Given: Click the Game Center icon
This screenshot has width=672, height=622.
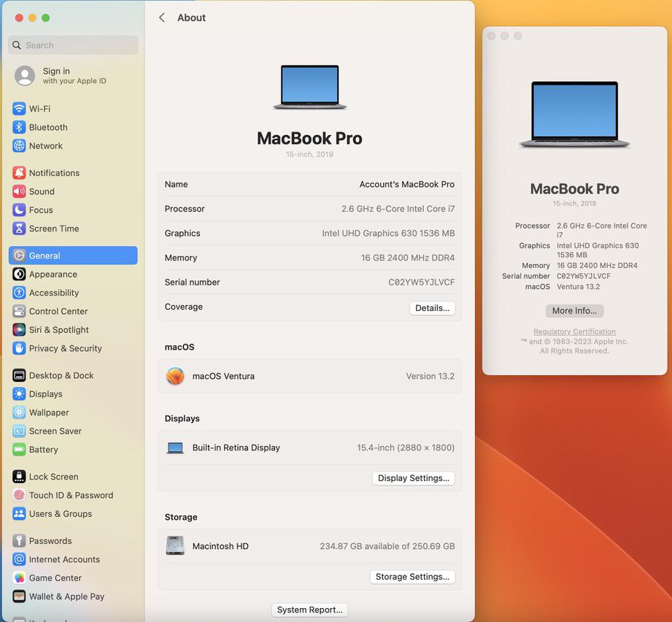Looking at the screenshot, I should tap(19, 578).
